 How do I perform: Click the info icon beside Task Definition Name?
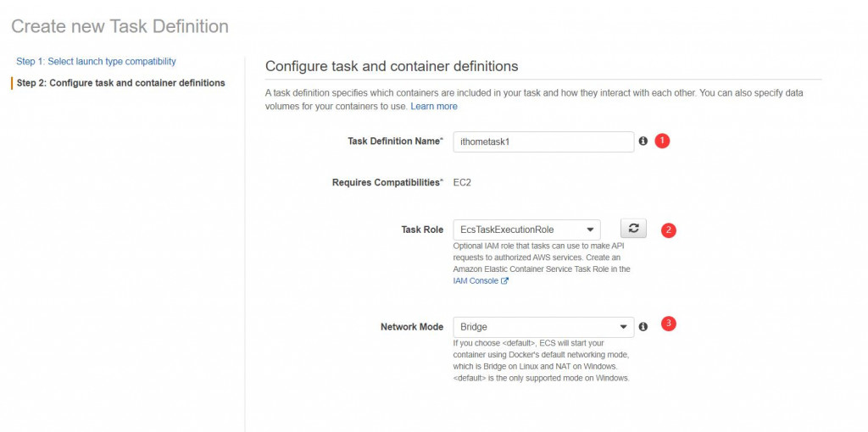click(x=643, y=141)
